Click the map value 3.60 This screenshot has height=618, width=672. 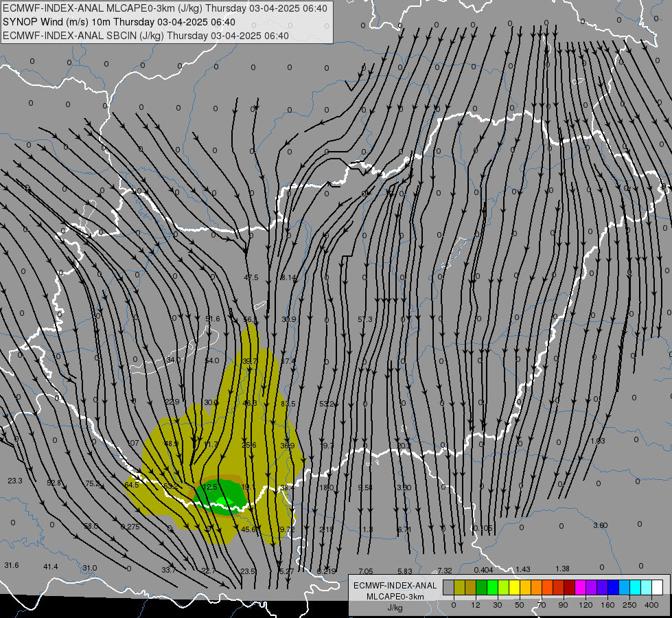tap(601, 525)
